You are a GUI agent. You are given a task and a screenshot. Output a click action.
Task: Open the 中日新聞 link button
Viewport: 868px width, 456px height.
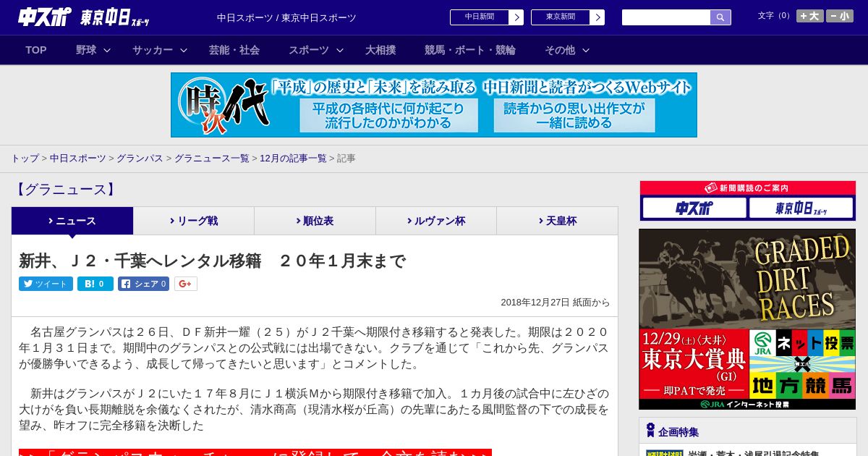pyautogui.click(x=480, y=17)
